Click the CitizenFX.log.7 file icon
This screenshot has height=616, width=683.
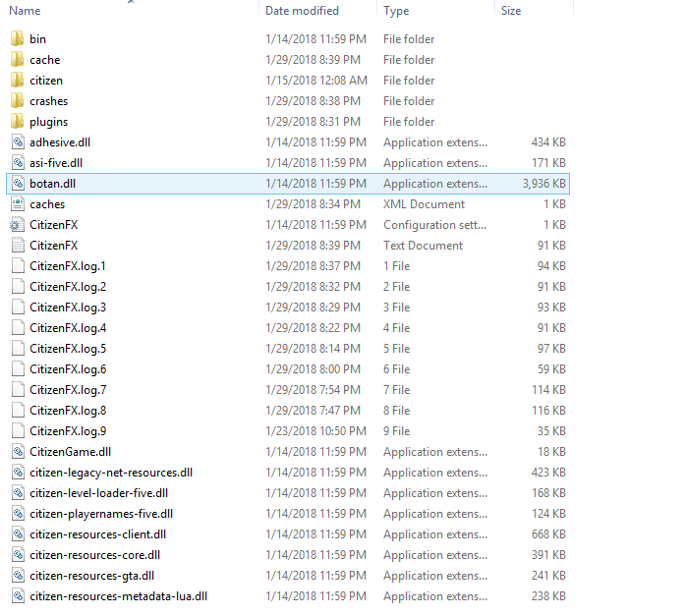pyautogui.click(x=18, y=390)
